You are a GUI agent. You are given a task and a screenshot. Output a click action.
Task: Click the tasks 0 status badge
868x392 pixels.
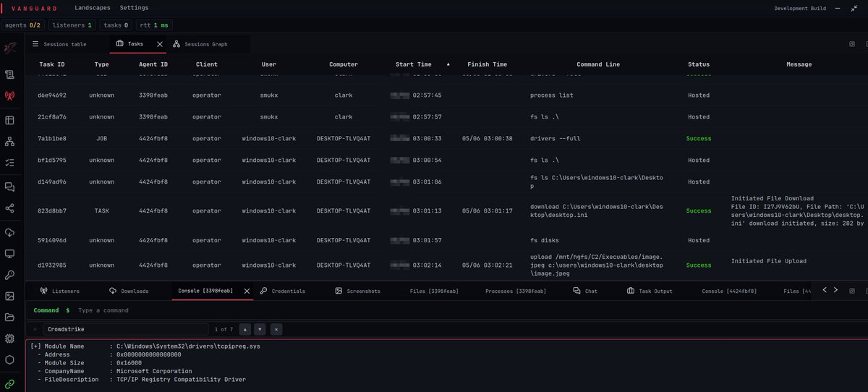coord(116,25)
